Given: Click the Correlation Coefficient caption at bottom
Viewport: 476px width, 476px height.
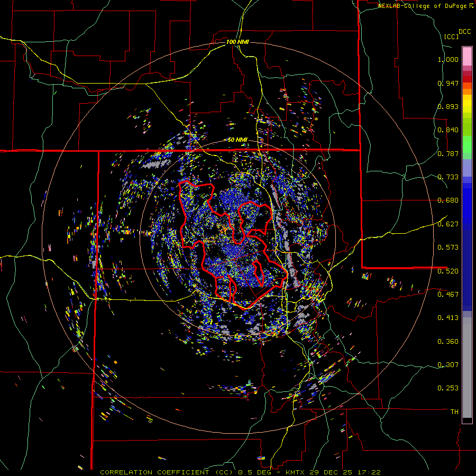Looking at the screenshot, I should tap(240, 472).
